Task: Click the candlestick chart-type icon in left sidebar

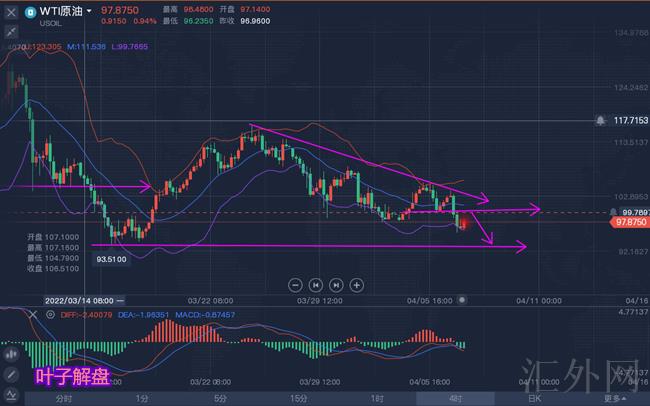Action: 11,354
